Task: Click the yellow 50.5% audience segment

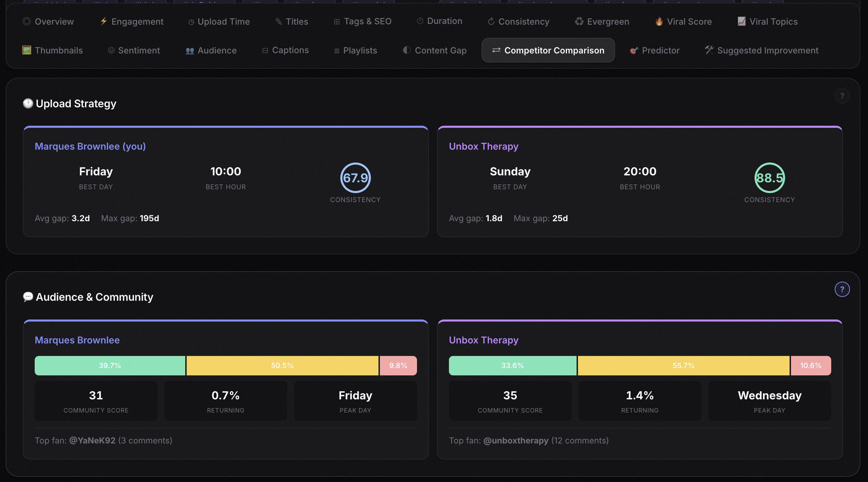Action: (282, 365)
